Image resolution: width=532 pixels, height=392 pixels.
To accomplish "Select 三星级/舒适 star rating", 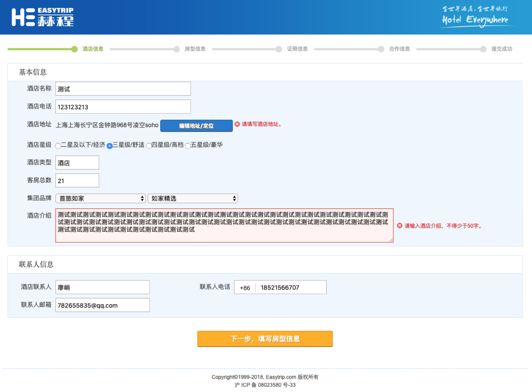I will tap(110, 146).
